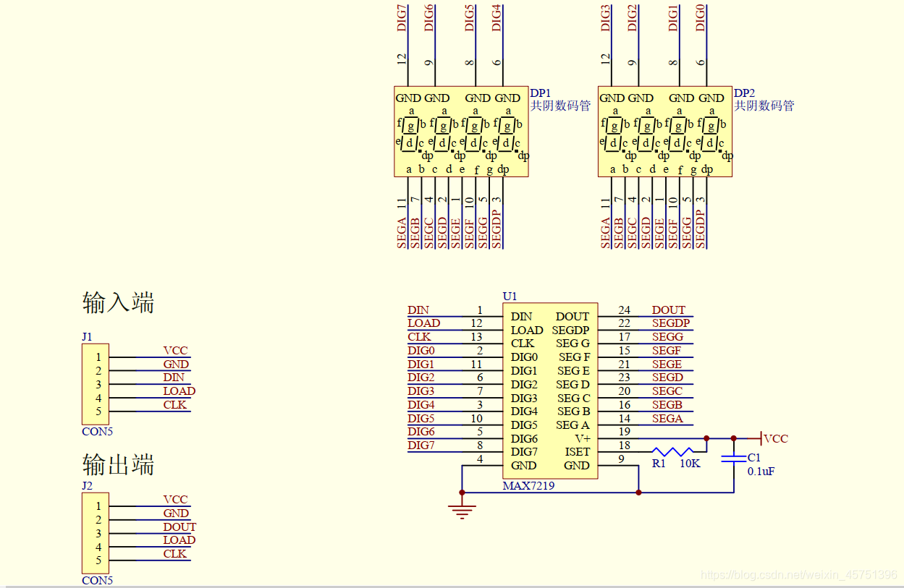Select the J1 designator label
This screenshot has width=904, height=588.
(87, 337)
